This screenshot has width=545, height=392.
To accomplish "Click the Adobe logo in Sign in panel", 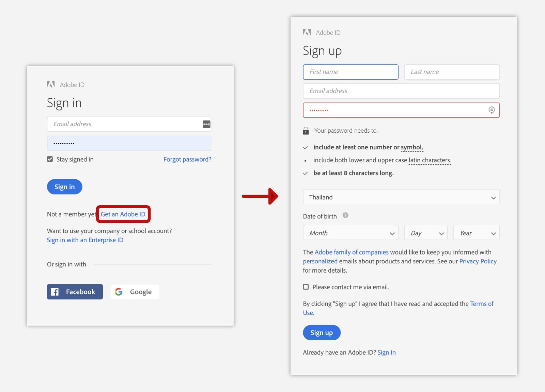I will coord(51,84).
